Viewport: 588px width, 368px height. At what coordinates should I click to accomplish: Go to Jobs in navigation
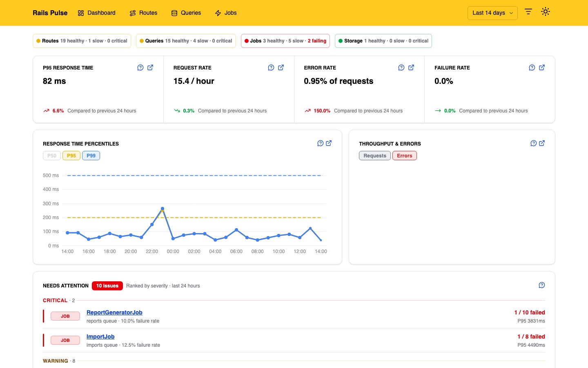226,13
